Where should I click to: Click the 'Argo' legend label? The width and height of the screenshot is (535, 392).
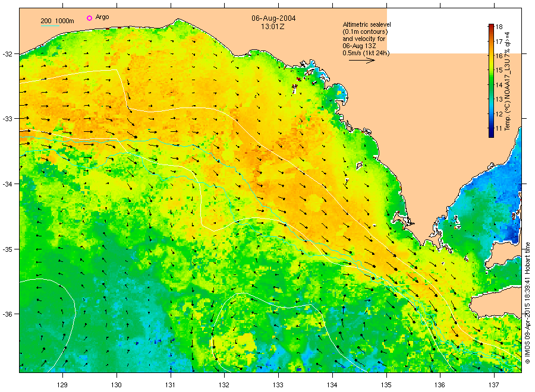pyautogui.click(x=102, y=17)
